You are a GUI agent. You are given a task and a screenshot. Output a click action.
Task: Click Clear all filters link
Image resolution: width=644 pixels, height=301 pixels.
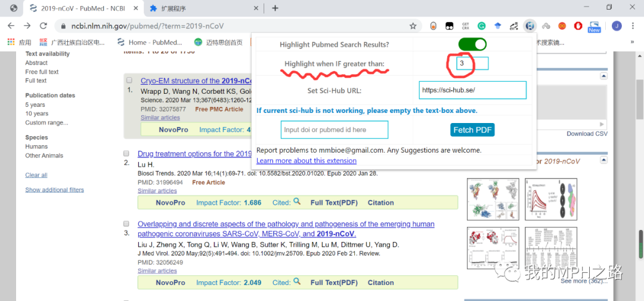(x=36, y=175)
